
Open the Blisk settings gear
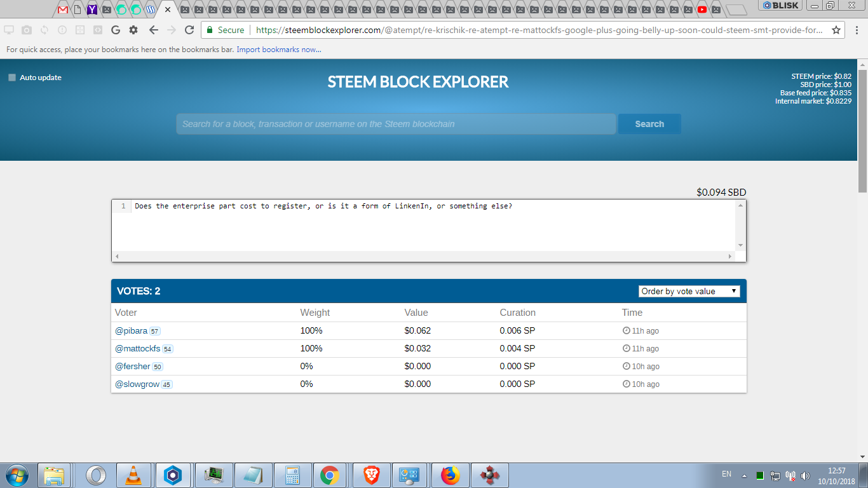pyautogui.click(x=133, y=30)
